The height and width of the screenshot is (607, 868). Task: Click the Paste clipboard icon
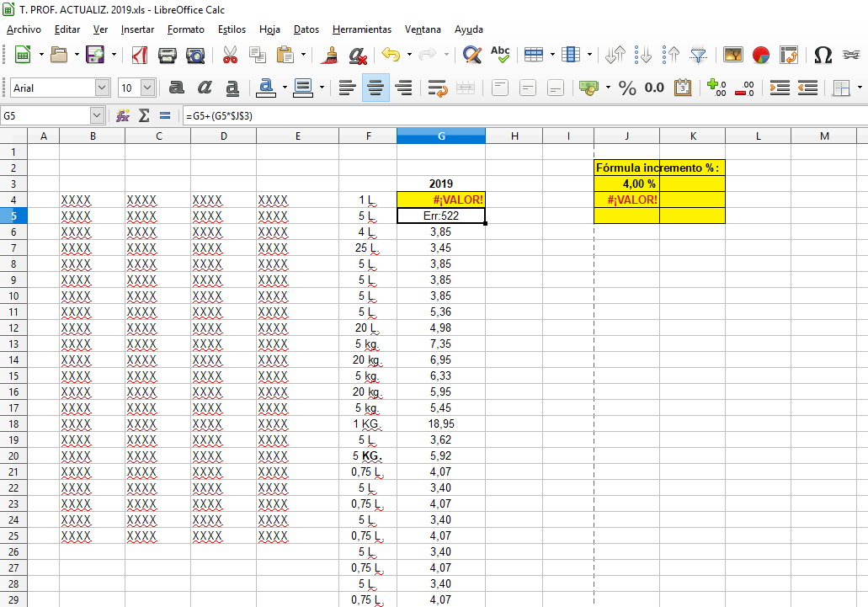(285, 55)
